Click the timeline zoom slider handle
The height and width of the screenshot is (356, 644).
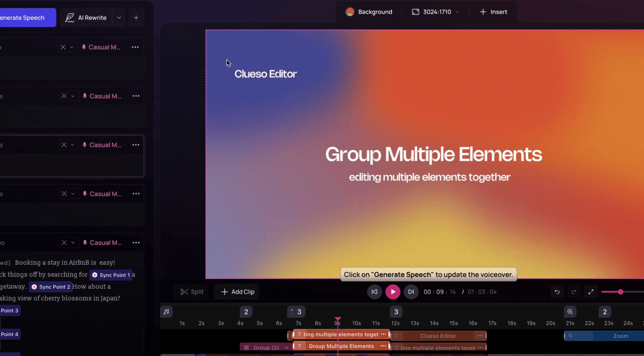(x=620, y=292)
